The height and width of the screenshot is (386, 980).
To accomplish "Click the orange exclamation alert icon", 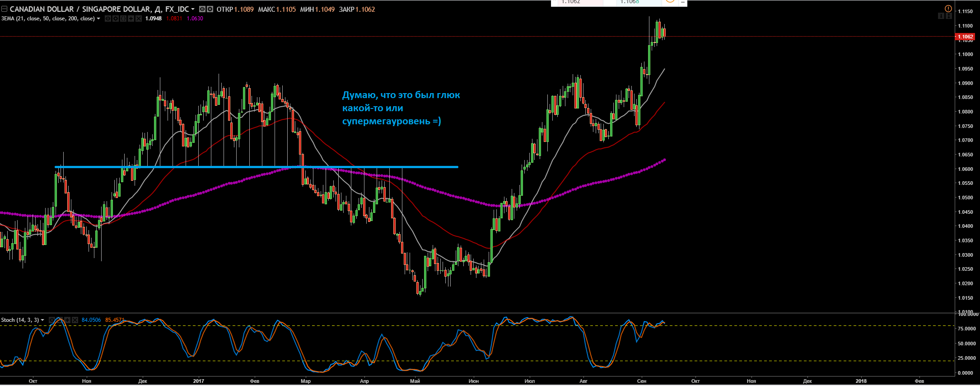I will click(948, 9).
